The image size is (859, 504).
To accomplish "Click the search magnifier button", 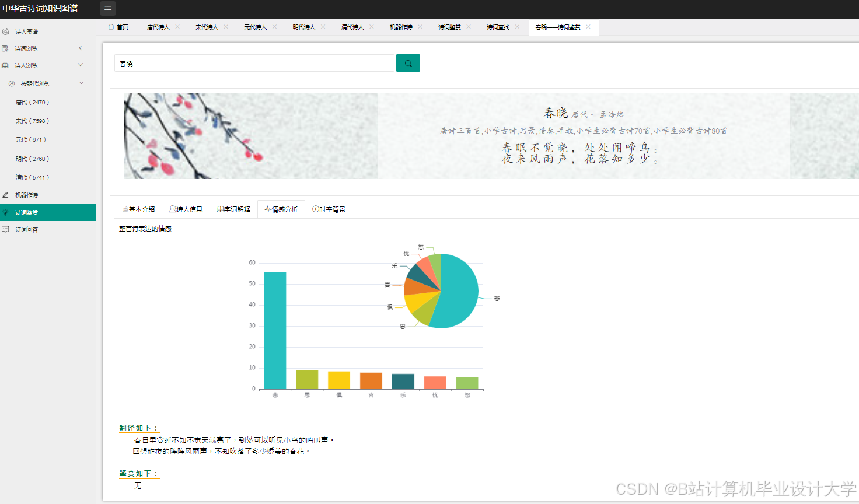I will (407, 62).
